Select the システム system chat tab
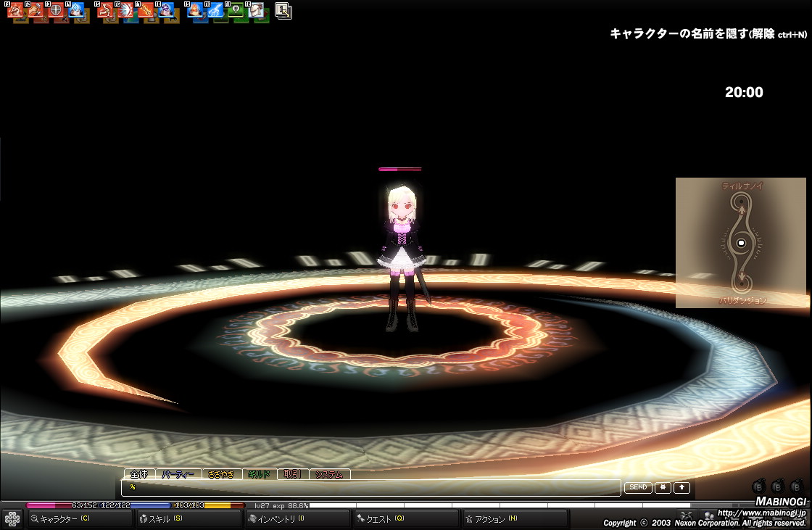The image size is (812, 530). (329, 474)
